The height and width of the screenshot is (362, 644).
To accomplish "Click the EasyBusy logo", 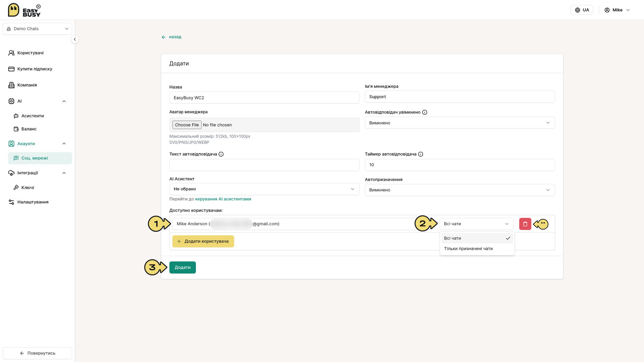I will (x=24, y=10).
